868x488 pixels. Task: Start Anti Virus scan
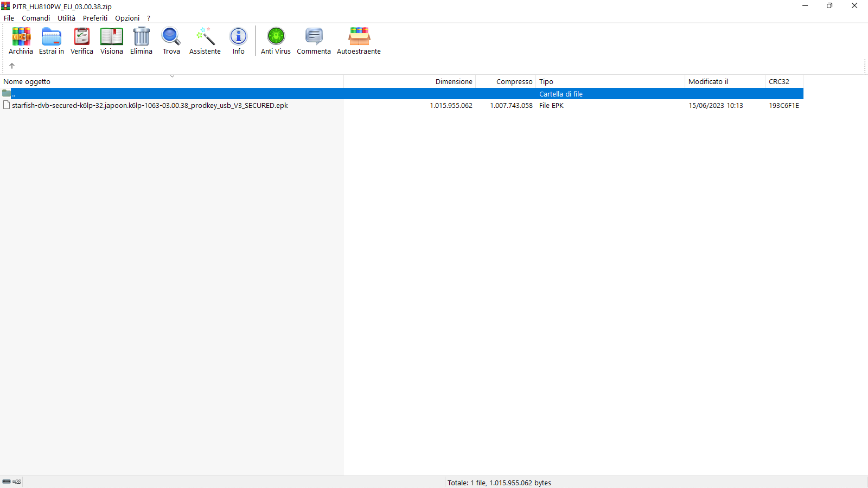276,41
